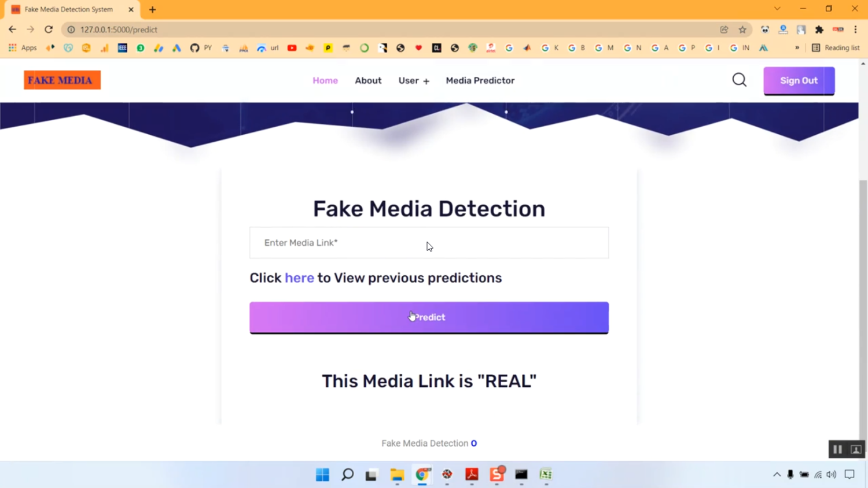Show hidden system tray icons
This screenshot has height=488, width=868.
pos(777,475)
